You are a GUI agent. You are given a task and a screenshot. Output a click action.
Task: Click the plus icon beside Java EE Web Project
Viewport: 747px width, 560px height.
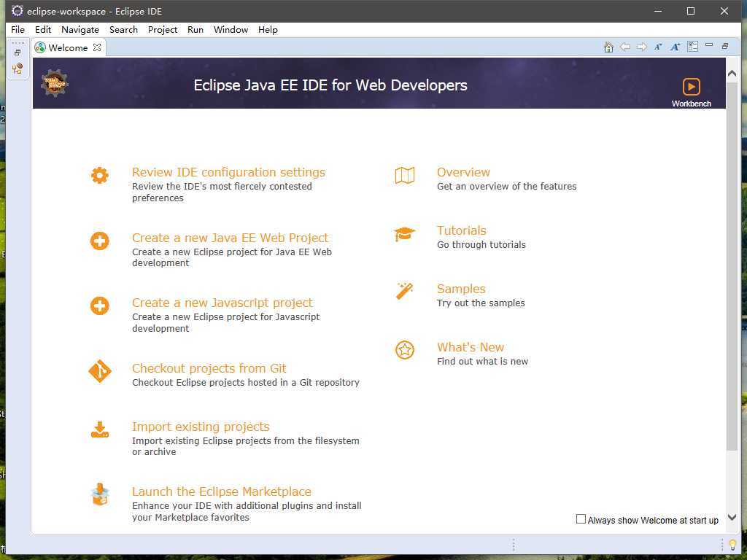point(99,241)
